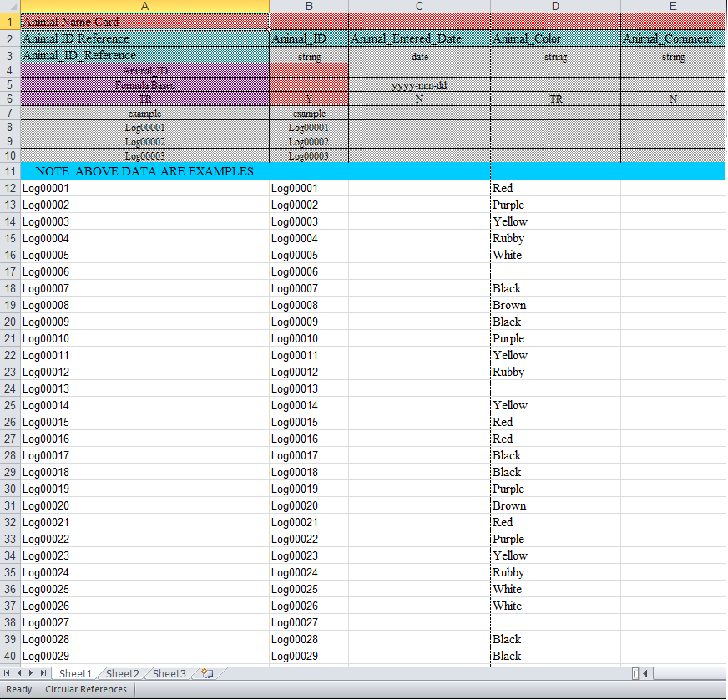The height and width of the screenshot is (700, 728).
Task: Click 'Black' cell in row 40
Action: pos(555,656)
